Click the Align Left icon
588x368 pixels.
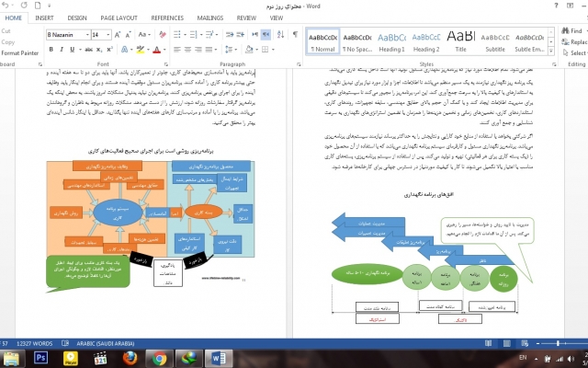click(177, 49)
